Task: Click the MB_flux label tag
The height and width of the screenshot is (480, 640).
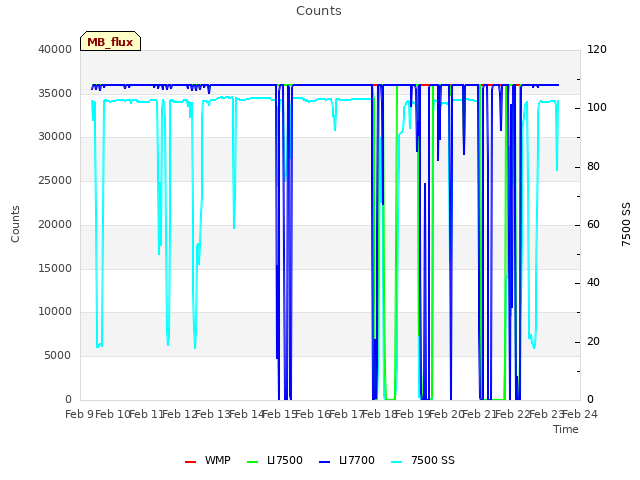Action: [110, 41]
